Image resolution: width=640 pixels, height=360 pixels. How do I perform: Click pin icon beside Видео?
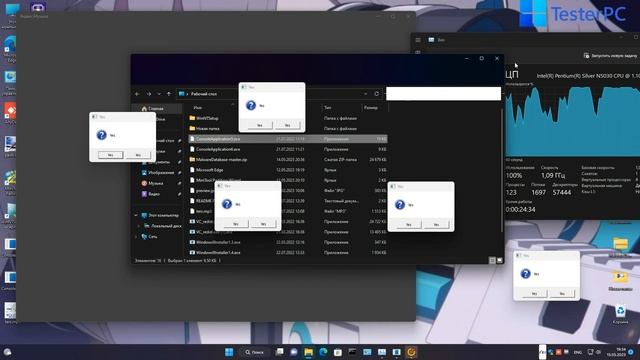(x=179, y=194)
